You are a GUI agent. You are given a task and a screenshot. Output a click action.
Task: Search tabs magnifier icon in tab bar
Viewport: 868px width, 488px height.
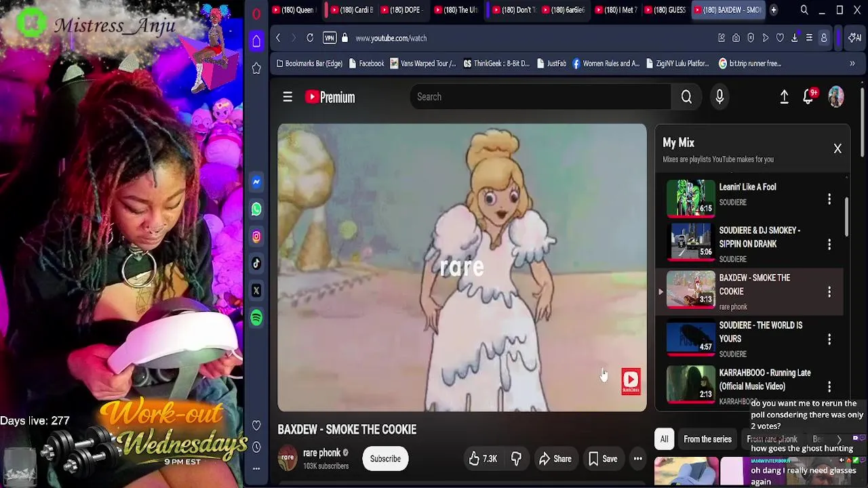click(804, 10)
